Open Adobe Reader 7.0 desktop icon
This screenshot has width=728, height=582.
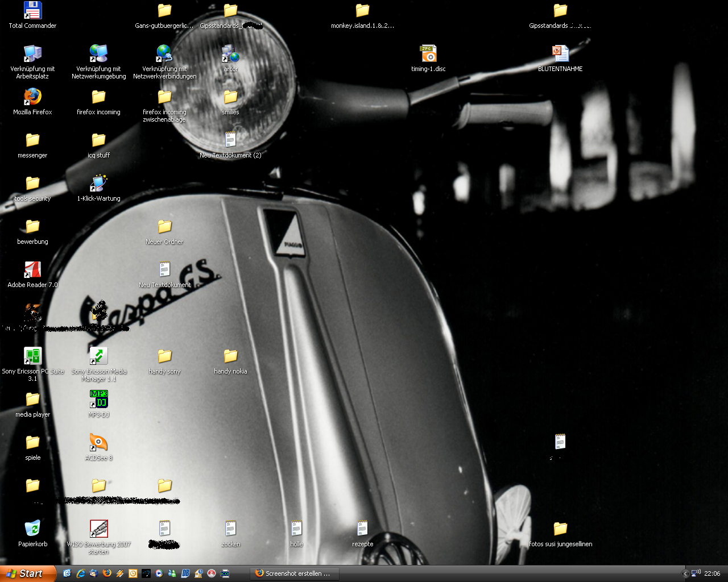pyautogui.click(x=32, y=270)
